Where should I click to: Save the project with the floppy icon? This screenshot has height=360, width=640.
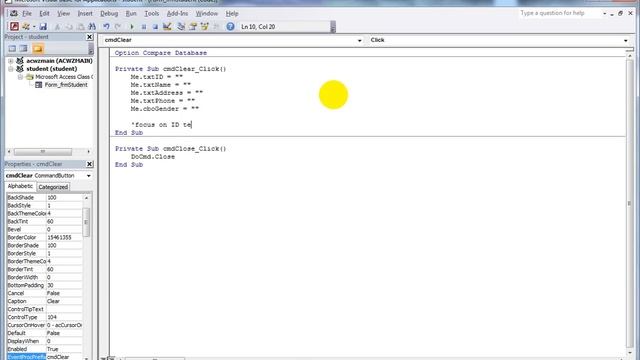coord(43,27)
